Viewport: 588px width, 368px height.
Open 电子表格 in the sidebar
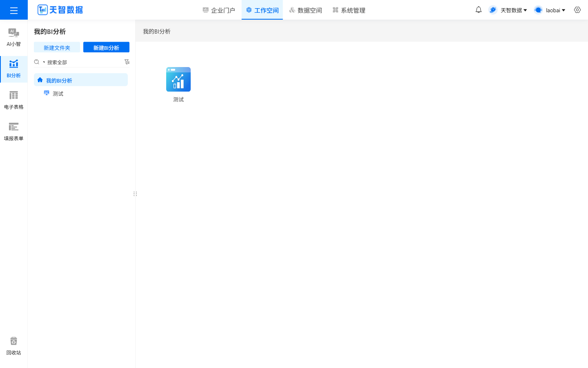click(x=13, y=100)
